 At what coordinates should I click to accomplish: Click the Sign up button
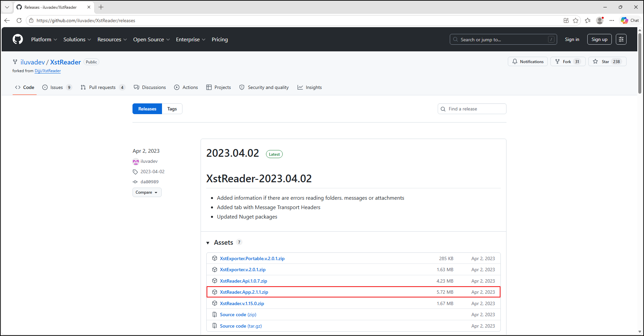(x=599, y=39)
